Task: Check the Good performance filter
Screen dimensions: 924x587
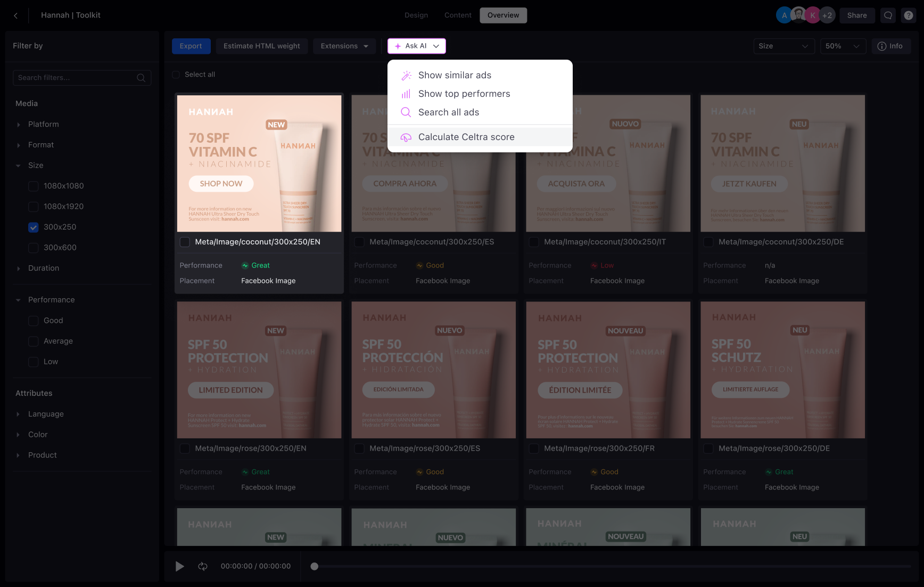Action: coord(34,321)
